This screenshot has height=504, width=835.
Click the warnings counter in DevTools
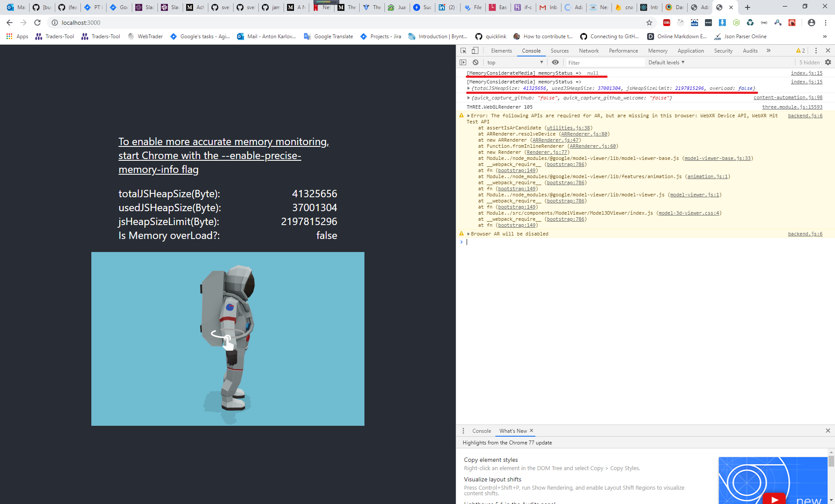800,50
